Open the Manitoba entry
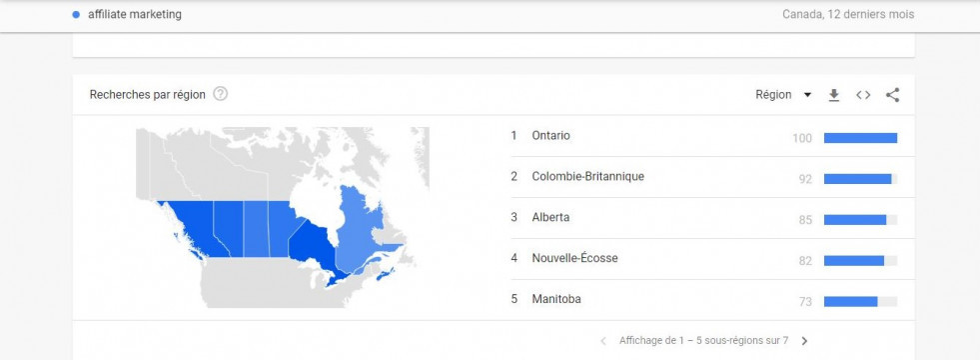 [703, 299]
